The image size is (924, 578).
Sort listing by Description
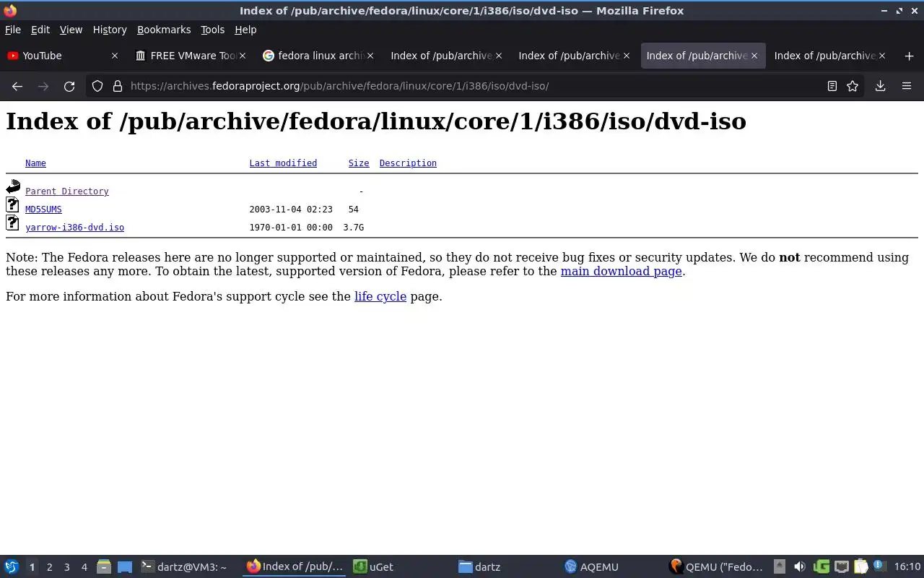[408, 163]
